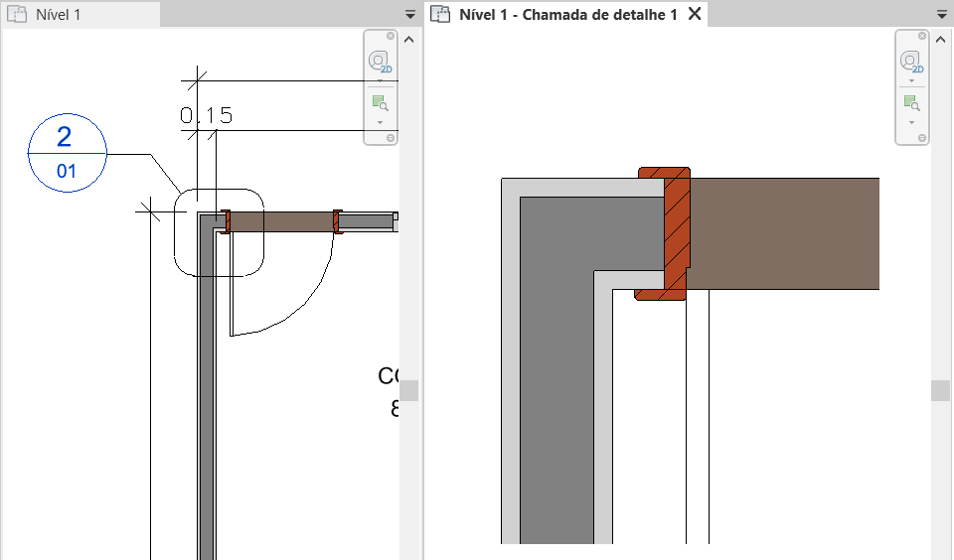Switch to the Nível 1 tab

tap(58, 15)
